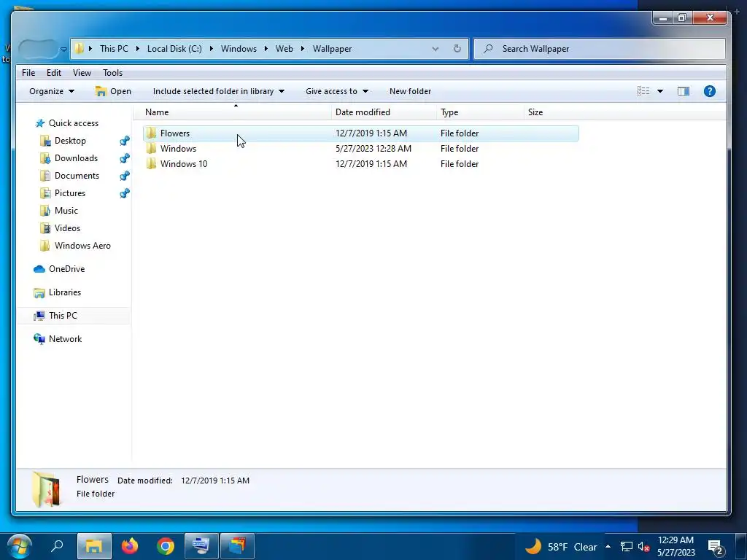Click the pin icon next to Pictures
This screenshot has width=747, height=560.
click(124, 192)
